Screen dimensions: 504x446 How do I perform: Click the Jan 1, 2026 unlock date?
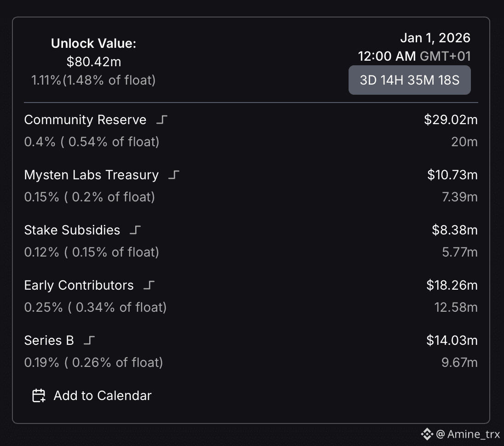pyautogui.click(x=435, y=38)
